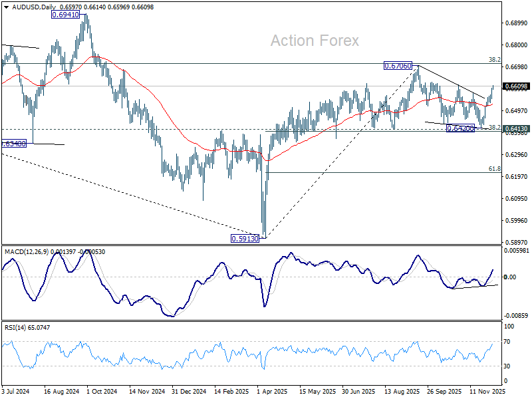Click the 0.69410 high price label
This screenshot has width=532, height=399.
tap(65, 15)
